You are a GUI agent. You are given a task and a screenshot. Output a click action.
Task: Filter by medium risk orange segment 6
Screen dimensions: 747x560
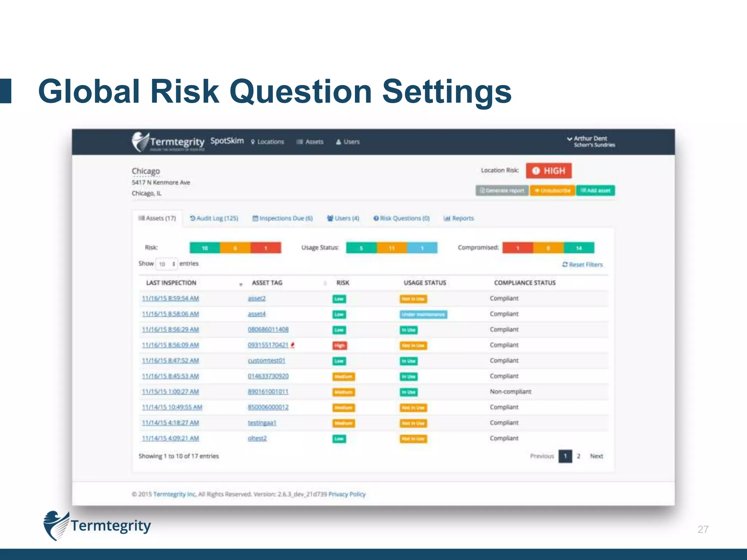click(235, 248)
